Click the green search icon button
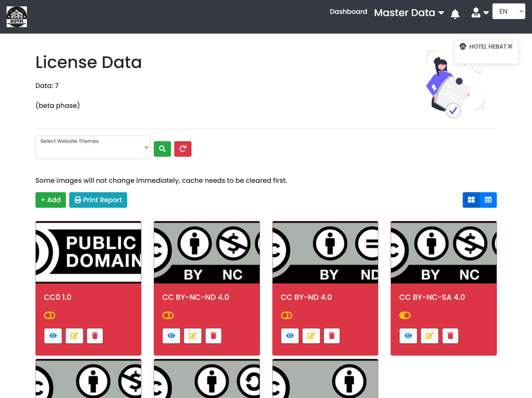The height and width of the screenshot is (398, 532). pyautogui.click(x=162, y=149)
